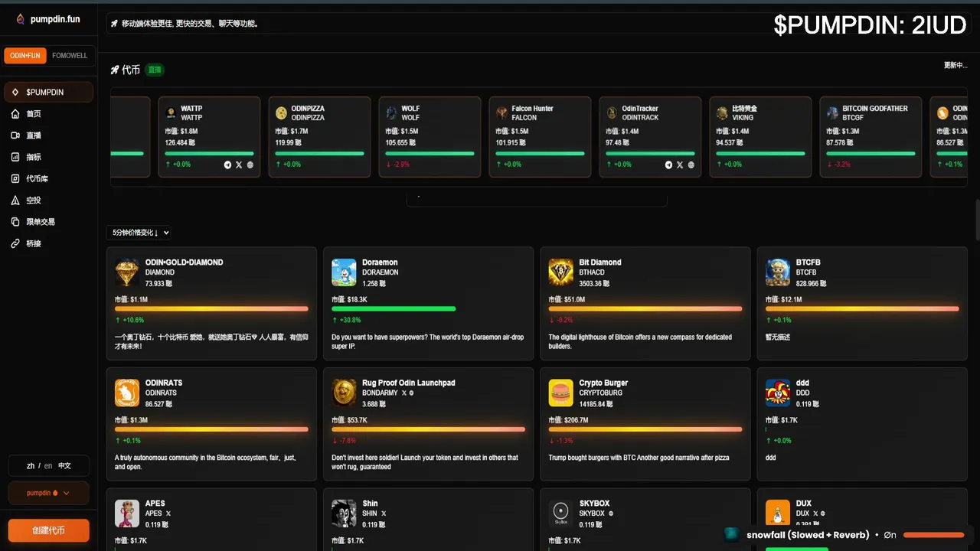Click the $PUMPDIN diamond icon
This screenshot has width=980, height=551.
[x=15, y=92]
